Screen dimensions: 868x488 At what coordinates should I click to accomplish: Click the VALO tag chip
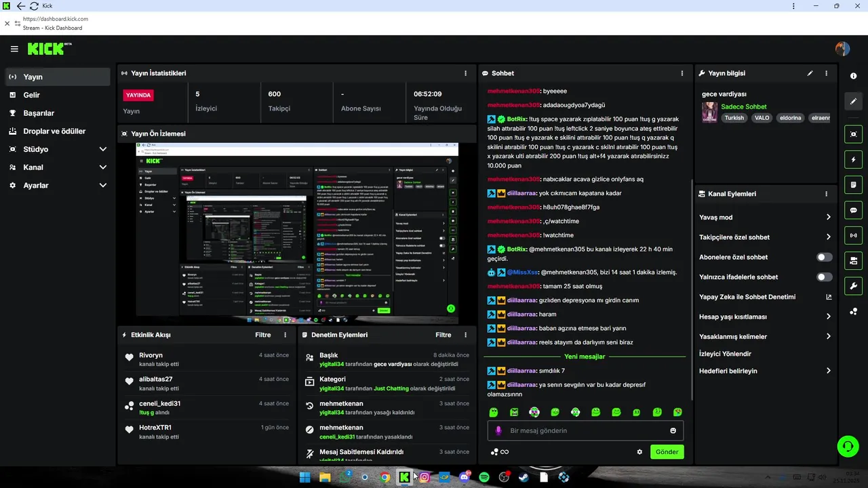762,118
